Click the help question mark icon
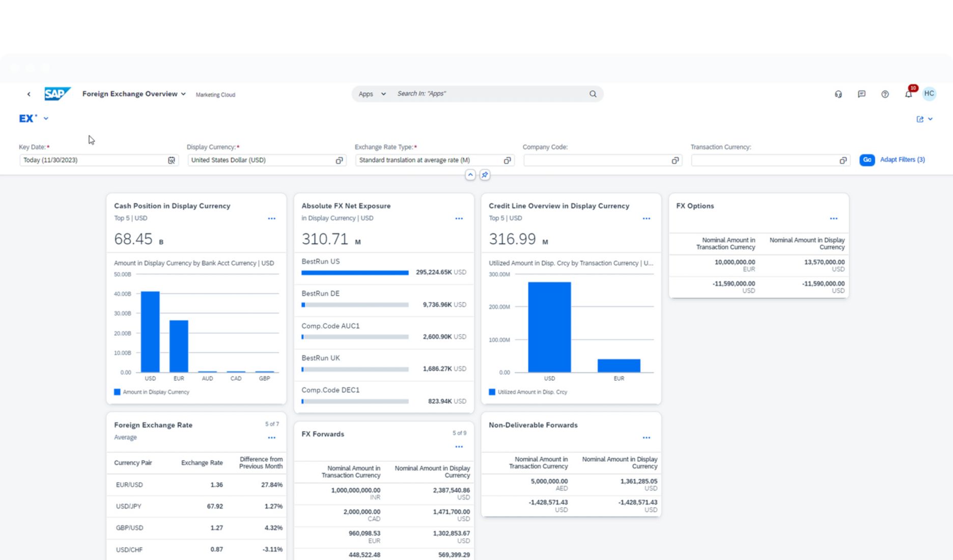The width and height of the screenshot is (953, 560). coord(885,94)
